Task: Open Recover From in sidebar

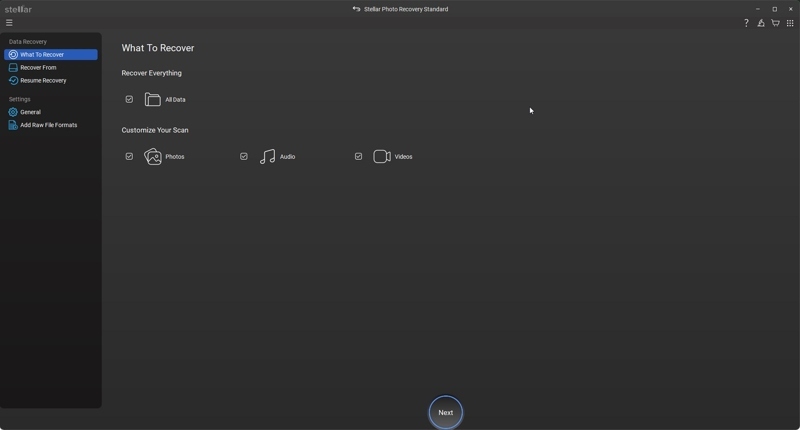Action: (x=38, y=68)
